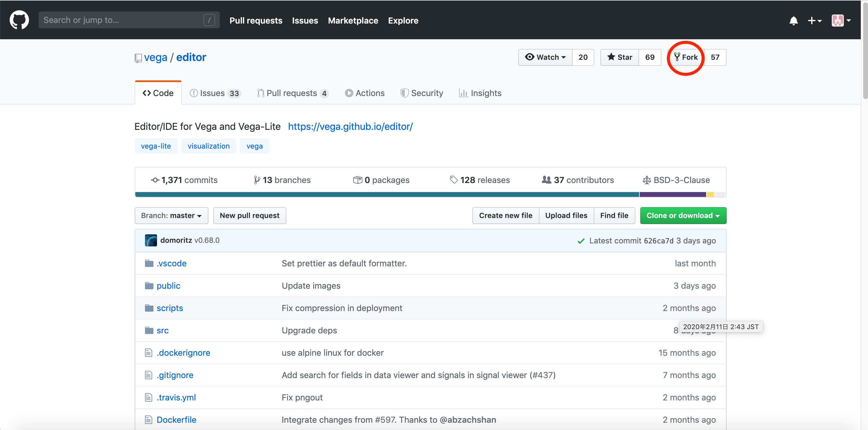Open 'use alpine linux for docker' commit
The image size is (868, 430).
[333, 352]
